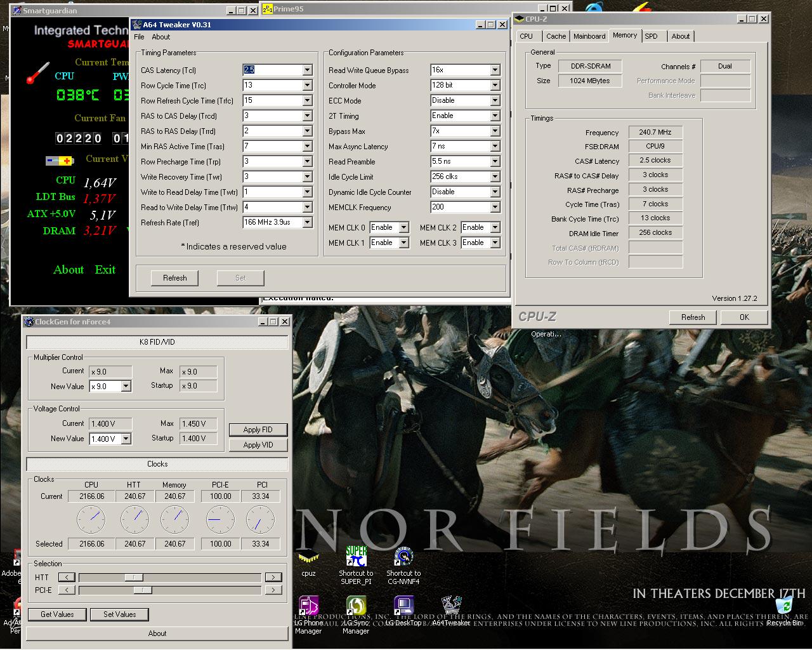
Task: Open the MEMCLK Frequency dropdown
Action: pos(495,207)
